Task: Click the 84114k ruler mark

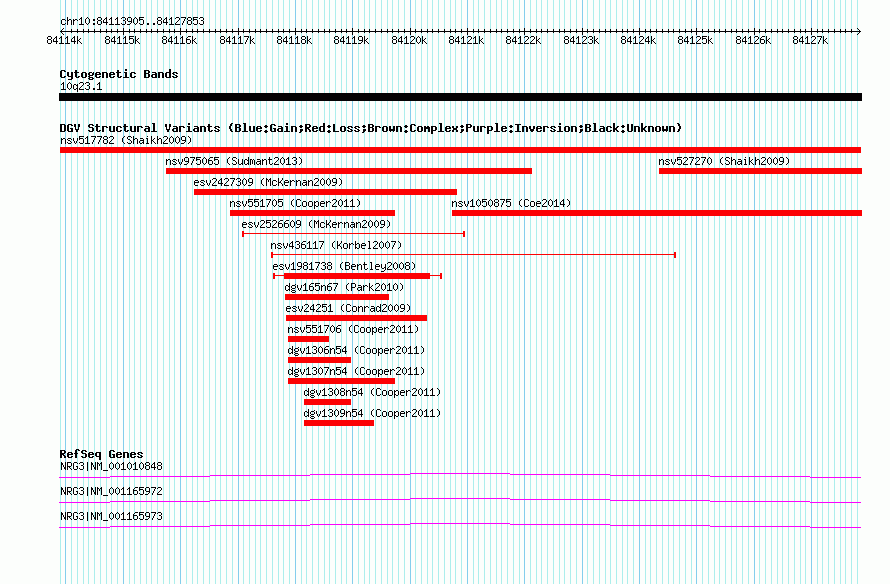Action: tap(65, 40)
